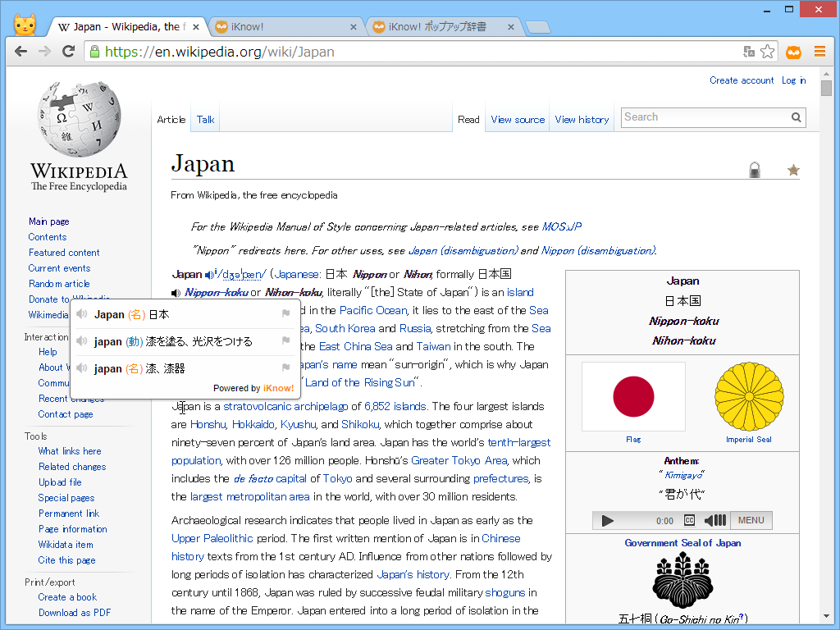This screenshot has width=840, height=630.
Task: Select the Article tab
Action: click(x=171, y=120)
